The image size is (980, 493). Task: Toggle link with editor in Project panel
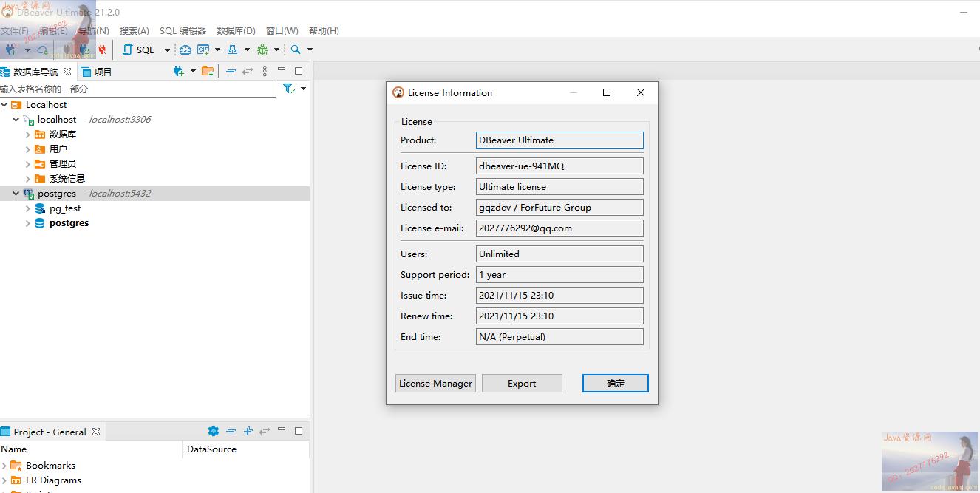coord(265,431)
